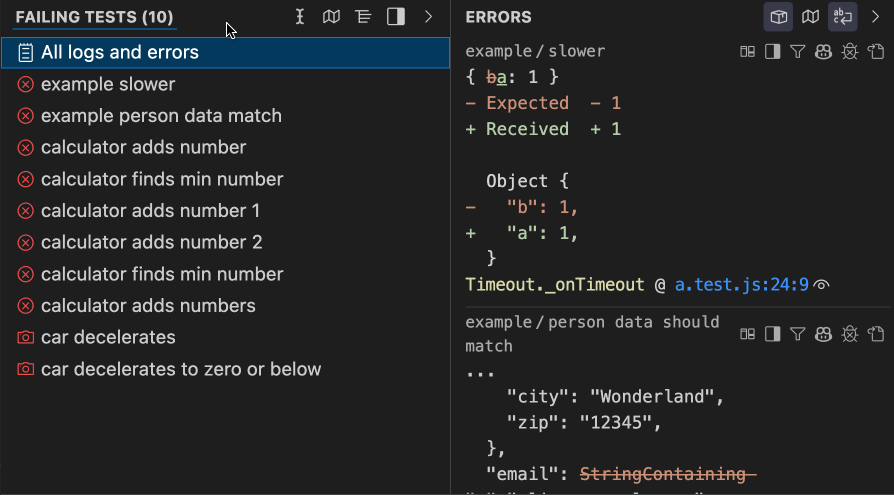Click the filter icon for person data test
Image resolution: width=894 pixels, height=495 pixels.
coord(798,334)
